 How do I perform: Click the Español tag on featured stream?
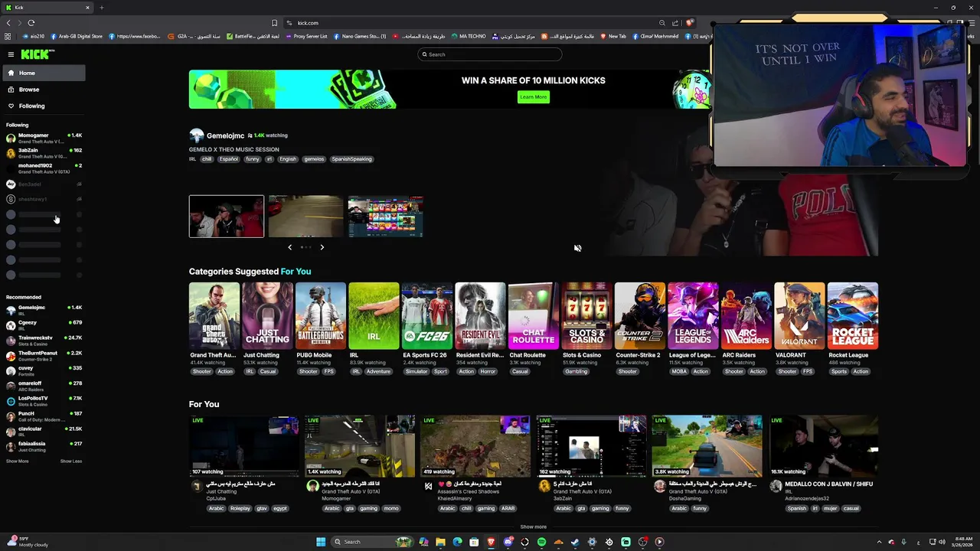(228, 159)
